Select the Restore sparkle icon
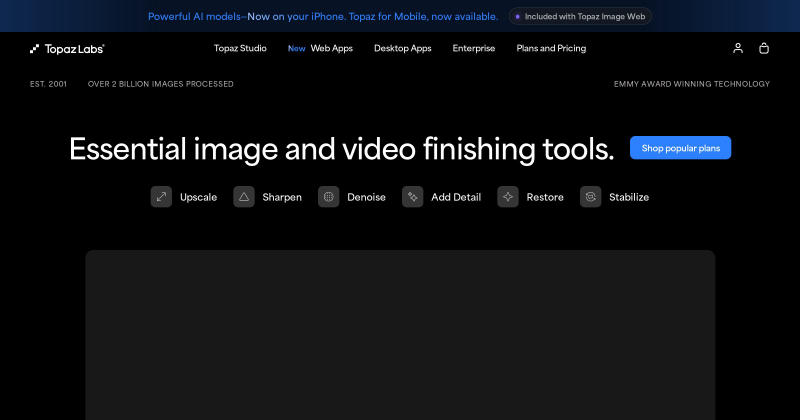Viewport: 800px width, 420px height. pyautogui.click(x=508, y=197)
